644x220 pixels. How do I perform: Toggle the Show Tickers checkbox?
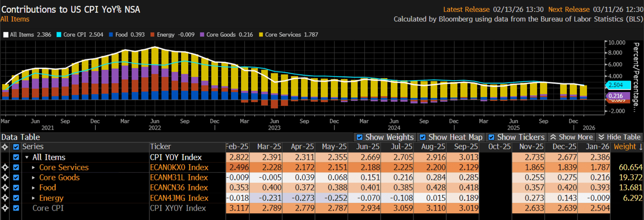point(491,137)
